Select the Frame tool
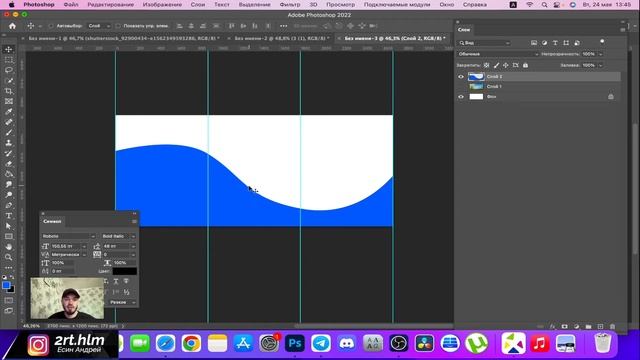 tap(9, 101)
